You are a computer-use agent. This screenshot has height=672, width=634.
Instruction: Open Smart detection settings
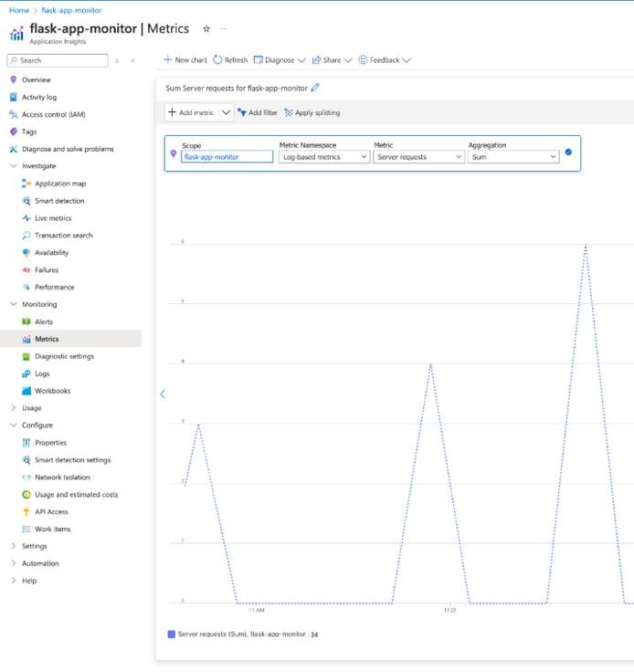(72, 460)
